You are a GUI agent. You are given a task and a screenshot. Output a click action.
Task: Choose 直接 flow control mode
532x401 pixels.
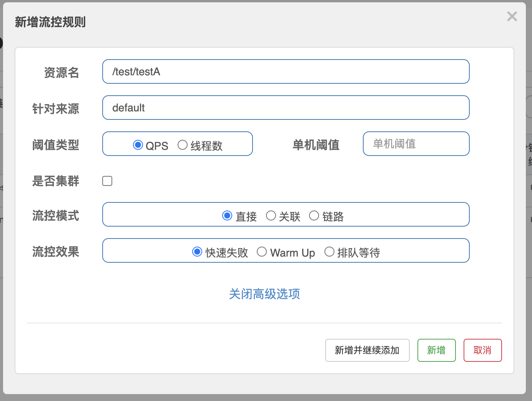tap(227, 215)
